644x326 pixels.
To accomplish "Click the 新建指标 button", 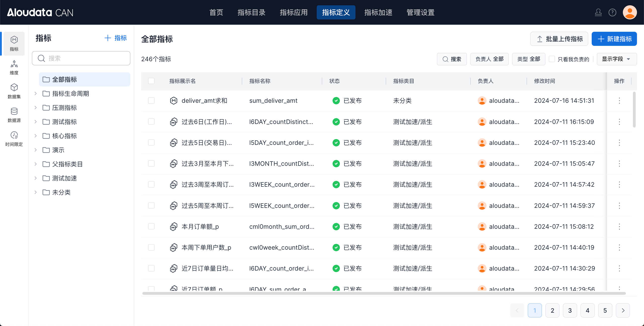I will tap(614, 39).
